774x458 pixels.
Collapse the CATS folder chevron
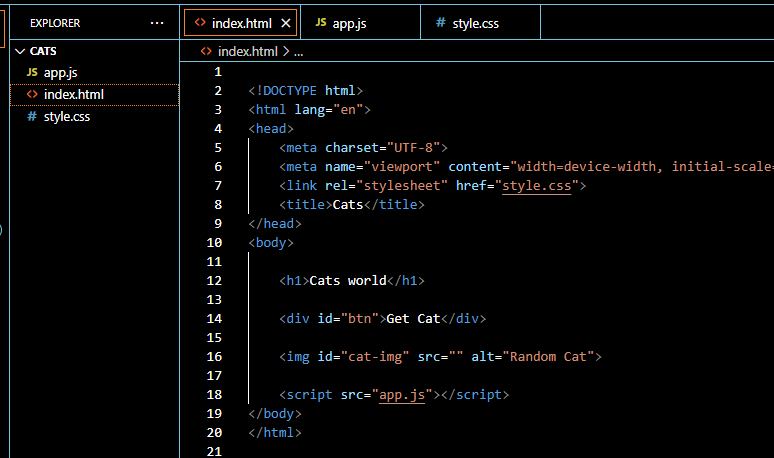pos(20,51)
